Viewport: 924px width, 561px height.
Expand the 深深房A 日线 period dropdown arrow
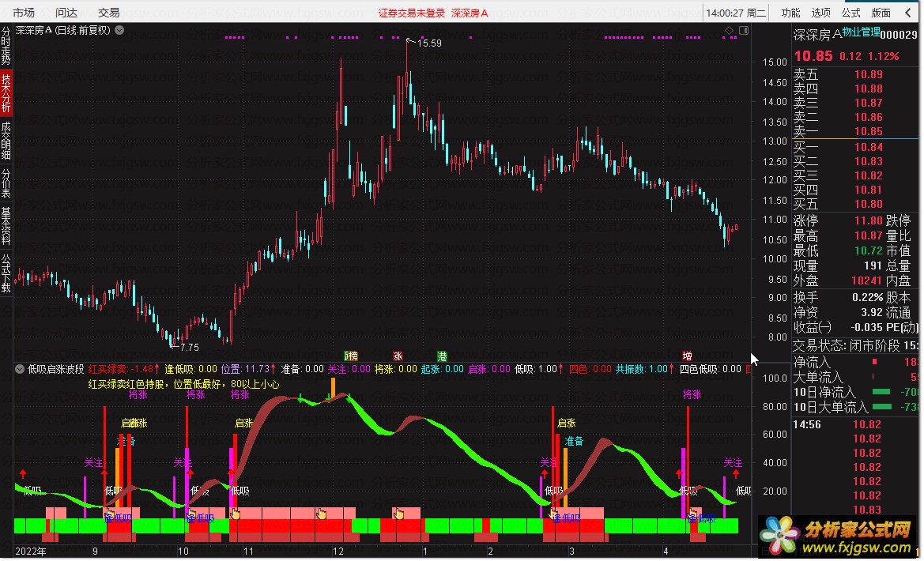point(119,30)
